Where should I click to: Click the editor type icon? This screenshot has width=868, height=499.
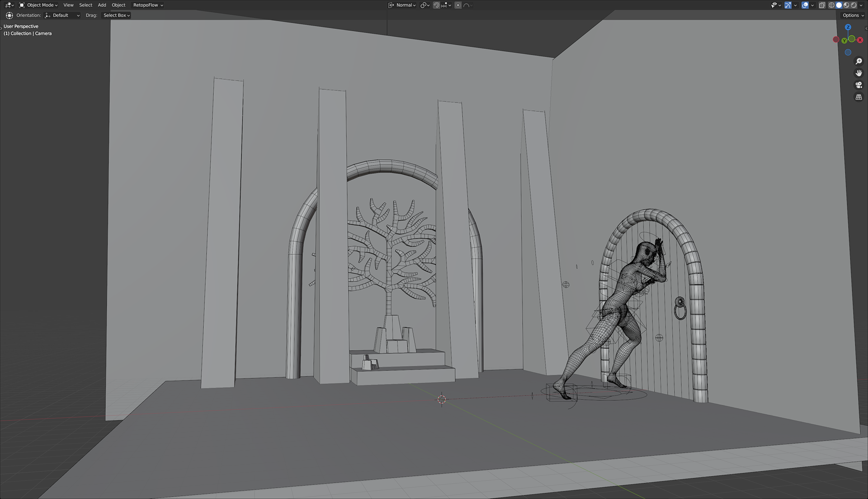tap(9, 5)
